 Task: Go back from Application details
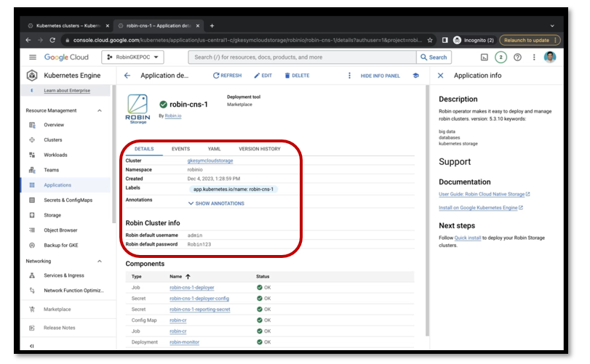pyautogui.click(x=127, y=76)
